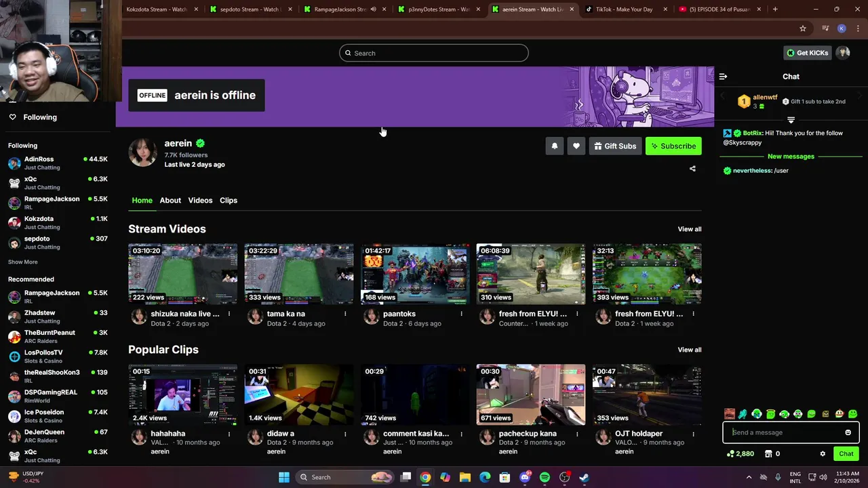Open the chat settings gear icon

click(823, 454)
